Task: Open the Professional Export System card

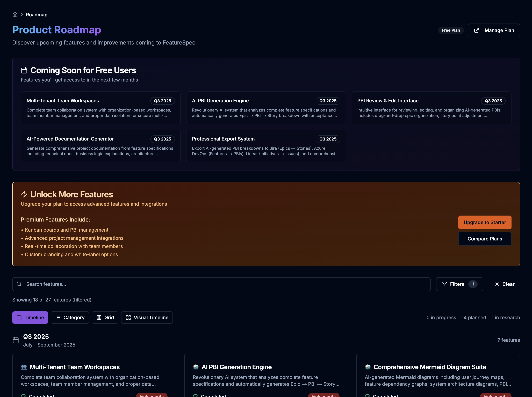Action: pyautogui.click(x=266, y=146)
